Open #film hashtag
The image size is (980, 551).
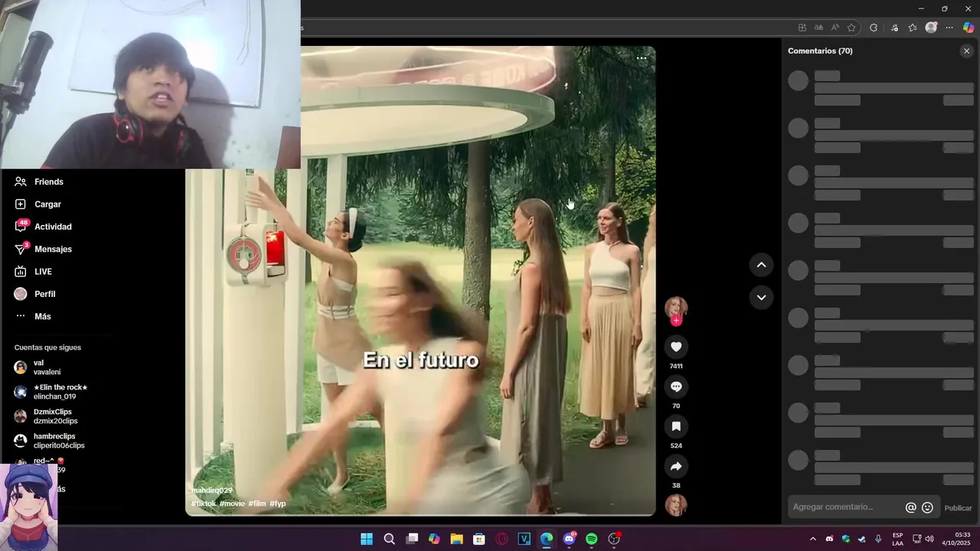tap(257, 504)
